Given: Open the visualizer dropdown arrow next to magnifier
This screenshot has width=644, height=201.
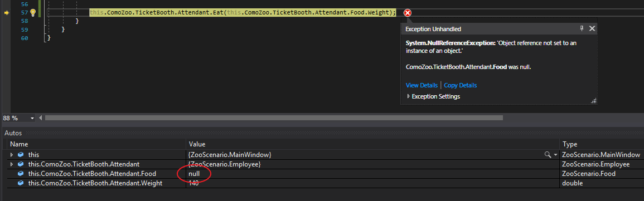Looking at the screenshot, I should click(x=555, y=155).
